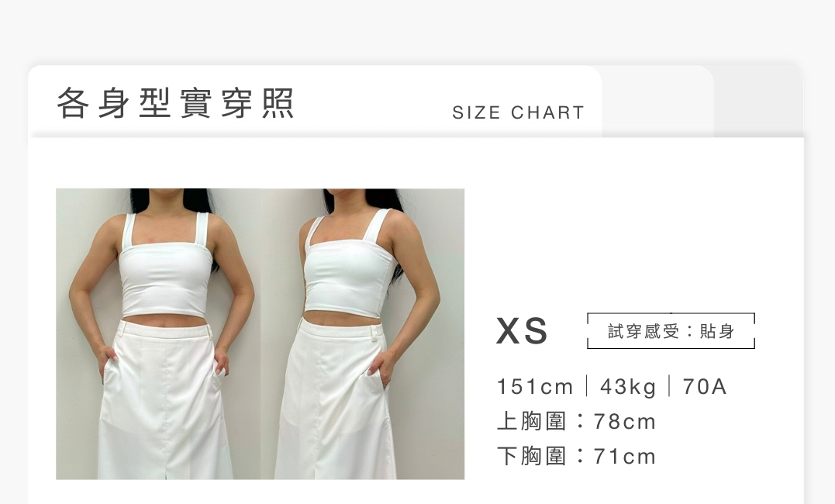Image resolution: width=835 pixels, height=504 pixels.
Task: Click the 試穿感受:貼身 boxed label
Action: point(671,331)
